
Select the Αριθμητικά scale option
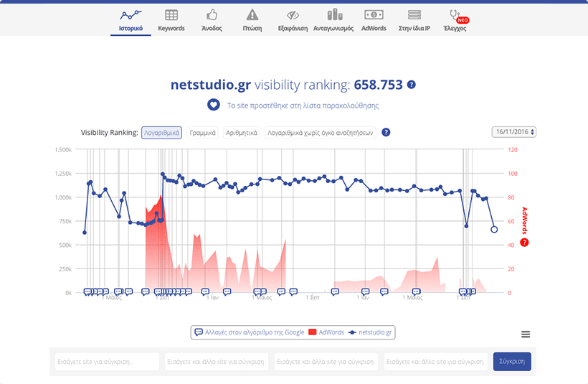(x=242, y=133)
